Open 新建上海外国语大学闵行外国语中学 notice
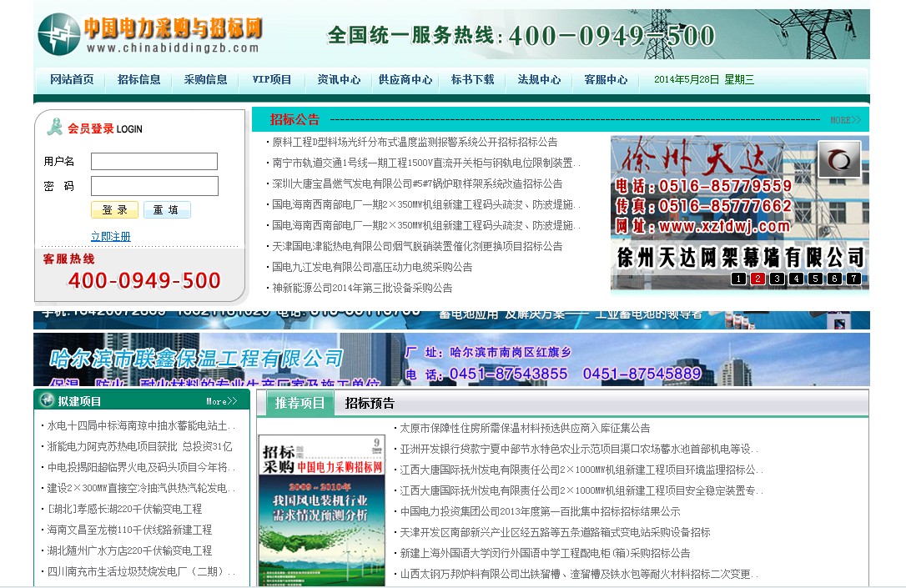 pos(545,553)
